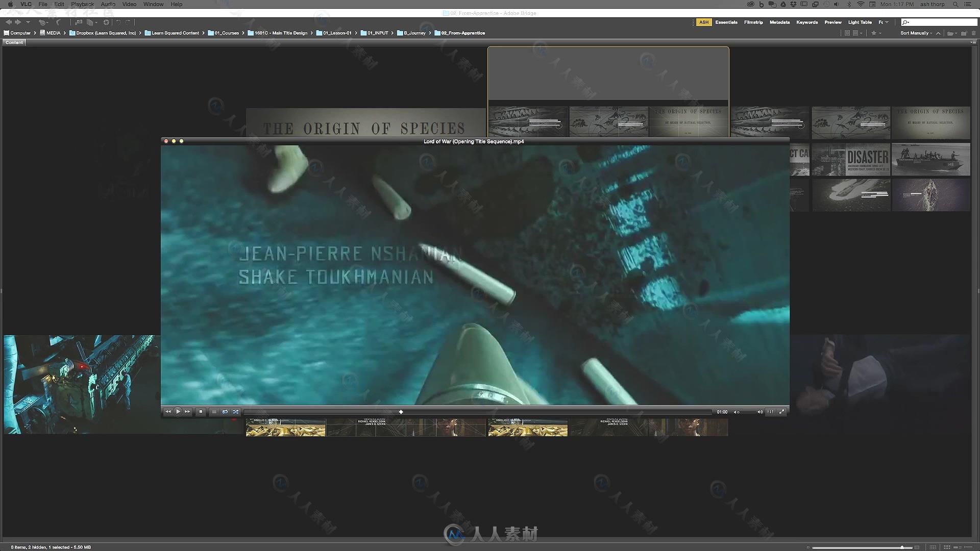The height and width of the screenshot is (551, 980).
Task: Go to Learn Squared Content folder
Action: click(x=172, y=33)
